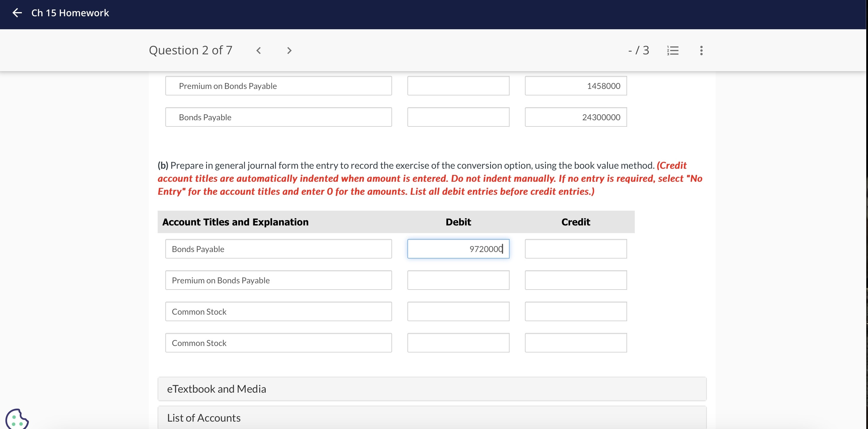Image resolution: width=868 pixels, height=429 pixels.
Task: Select the first Common Stock account field
Action: click(x=278, y=312)
